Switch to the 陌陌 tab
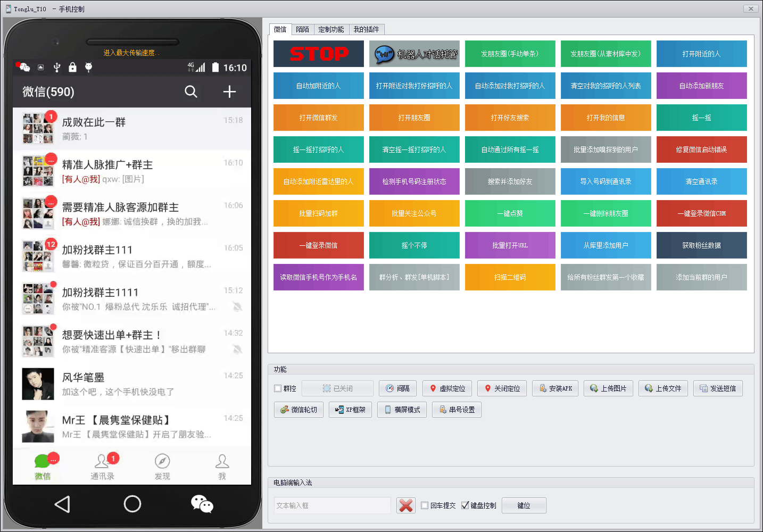Viewport: 763px width, 532px height. coord(303,29)
